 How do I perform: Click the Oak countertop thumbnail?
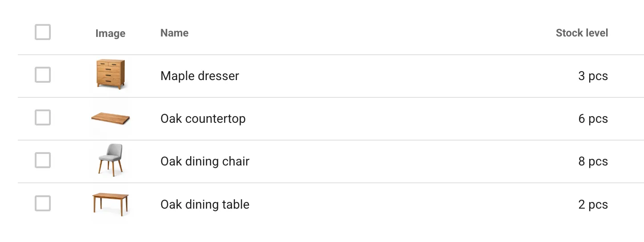pos(110,118)
